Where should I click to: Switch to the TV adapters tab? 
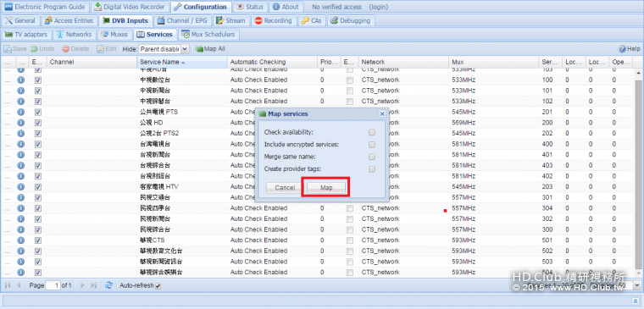26,35
